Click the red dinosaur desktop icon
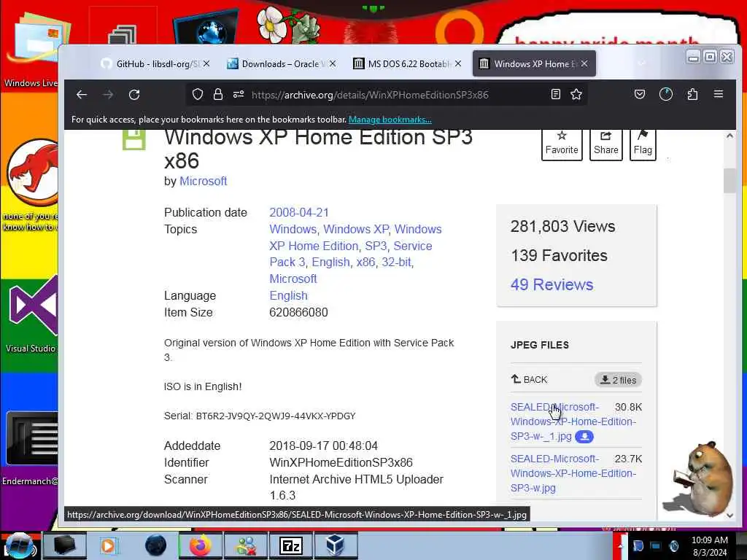The image size is (747, 560). 31,183
